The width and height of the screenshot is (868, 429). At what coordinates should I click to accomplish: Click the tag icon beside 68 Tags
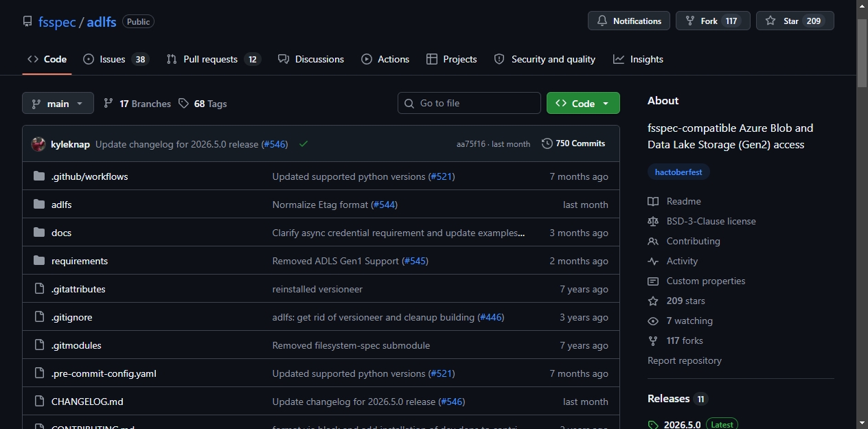coord(183,103)
